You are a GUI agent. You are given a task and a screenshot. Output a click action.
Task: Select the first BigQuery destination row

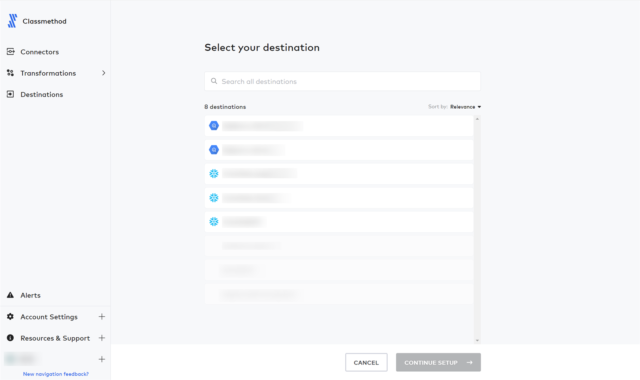(x=339, y=126)
